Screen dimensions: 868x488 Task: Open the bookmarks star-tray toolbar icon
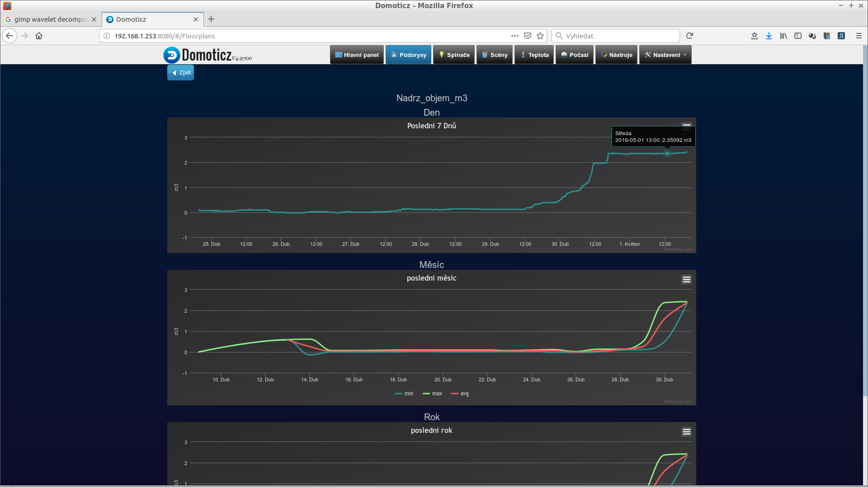pos(755,36)
